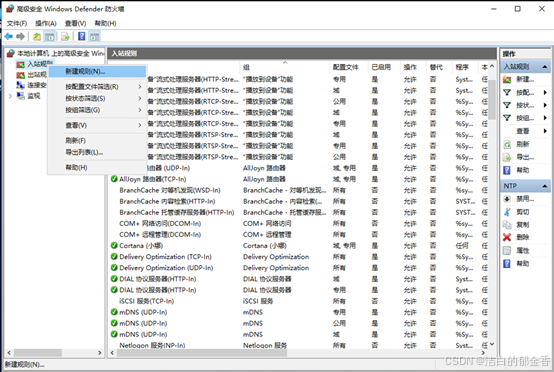The width and height of the screenshot is (554, 372).
Task: Select the 监视 monitoring tree node
Action: (28, 96)
